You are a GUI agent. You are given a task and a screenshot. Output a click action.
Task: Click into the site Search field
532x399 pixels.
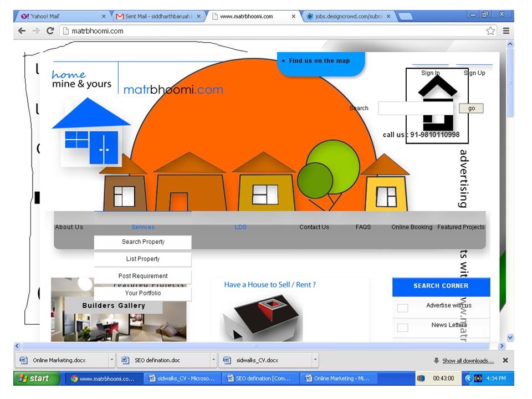click(x=416, y=108)
